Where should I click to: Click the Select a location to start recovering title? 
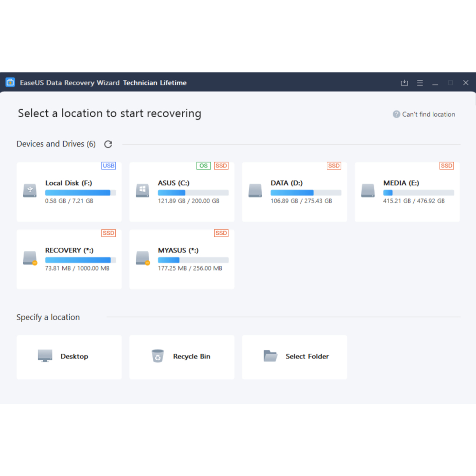click(x=109, y=113)
